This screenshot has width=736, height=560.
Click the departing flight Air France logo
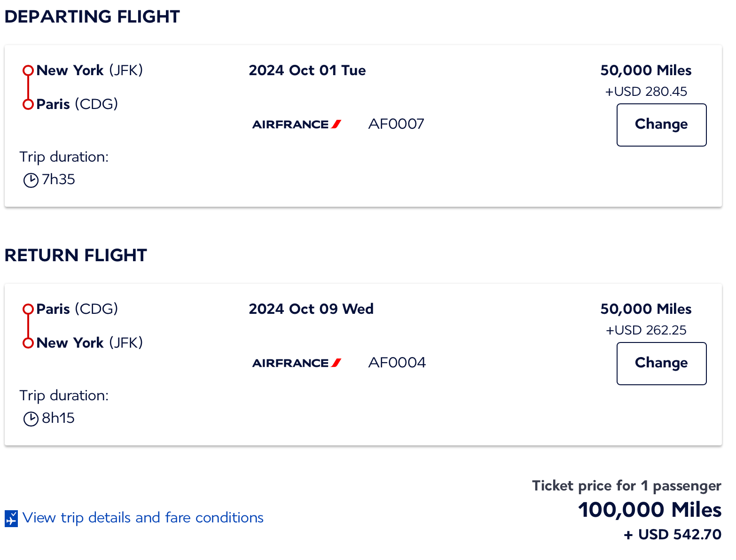(x=297, y=124)
